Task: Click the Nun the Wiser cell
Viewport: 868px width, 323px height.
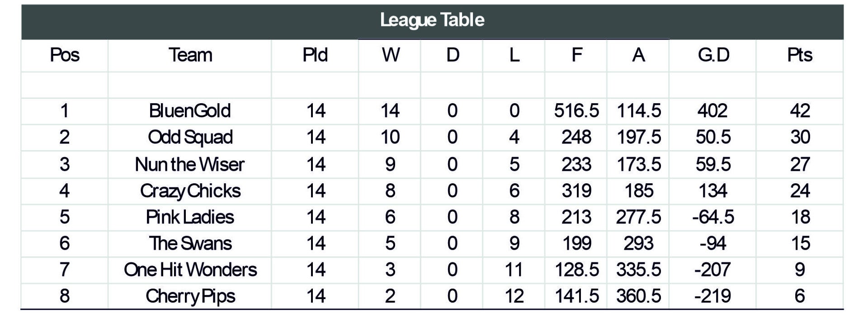Action: 190,164
